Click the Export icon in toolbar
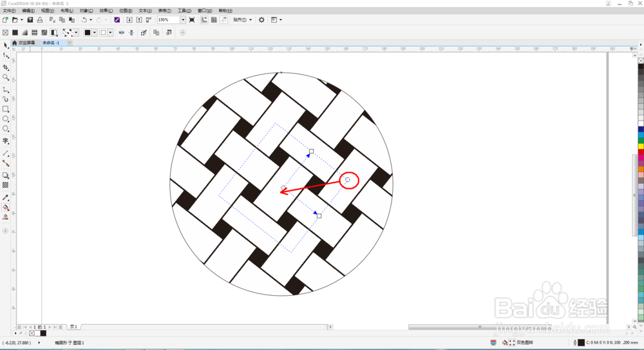The image size is (644, 350). tap(139, 20)
